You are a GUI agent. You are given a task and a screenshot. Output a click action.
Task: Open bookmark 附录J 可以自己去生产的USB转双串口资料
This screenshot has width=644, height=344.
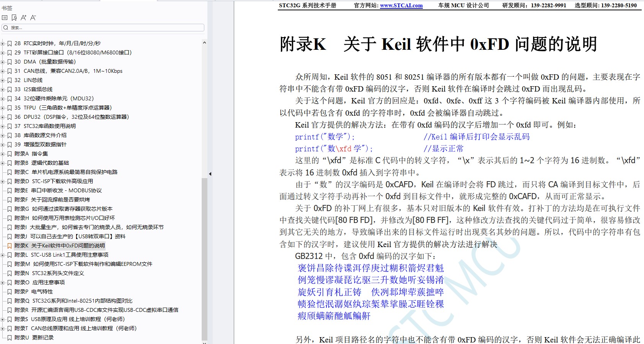(x=70, y=236)
